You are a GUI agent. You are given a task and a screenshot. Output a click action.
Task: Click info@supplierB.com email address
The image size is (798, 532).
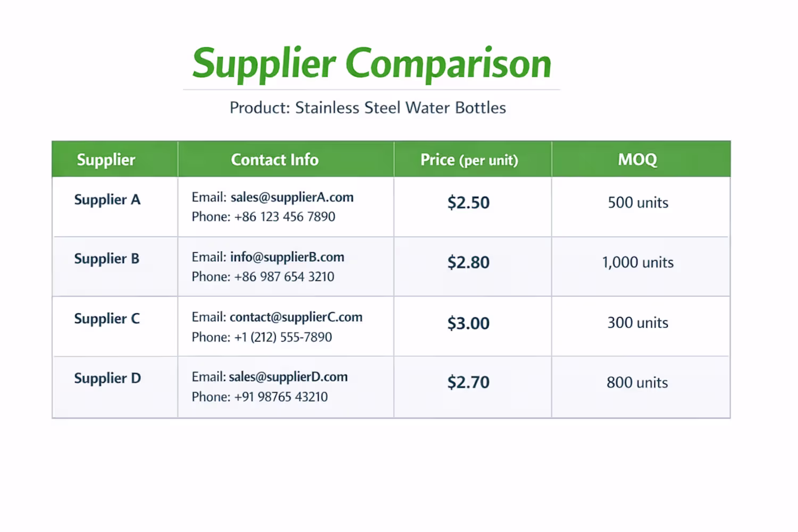[x=287, y=257]
